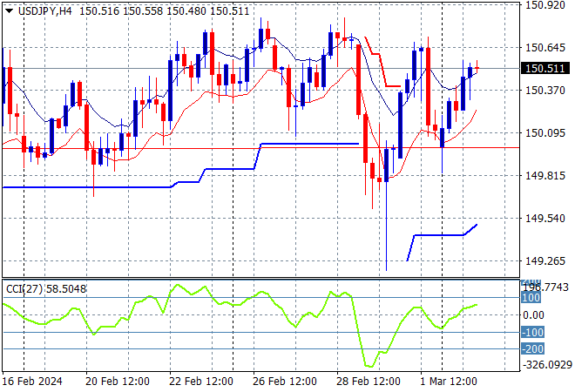This screenshot has width=575, height=392.
Task: Select the CCI(27) 58.5048 indicator label
Action: tap(46, 289)
